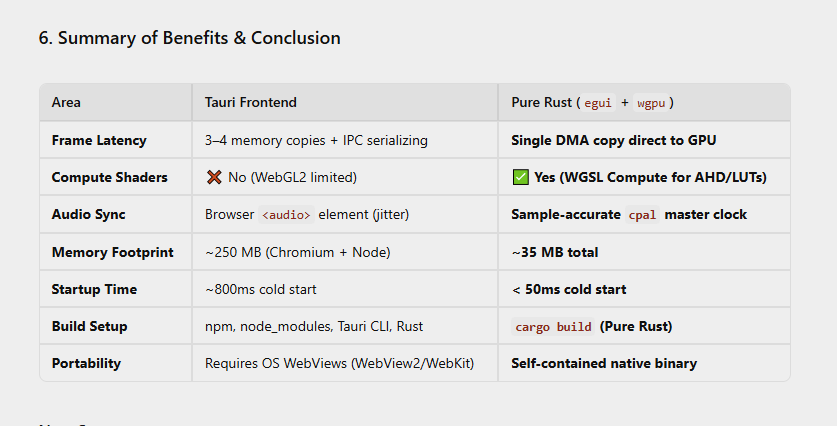The image size is (837, 426).
Task: Click the Area column header
Action: click(66, 102)
